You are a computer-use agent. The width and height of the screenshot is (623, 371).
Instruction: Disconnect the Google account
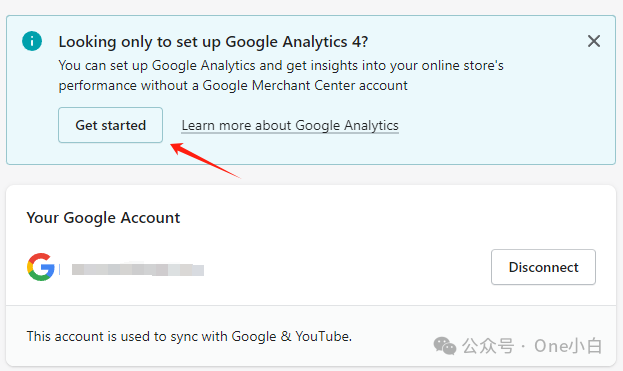(543, 267)
